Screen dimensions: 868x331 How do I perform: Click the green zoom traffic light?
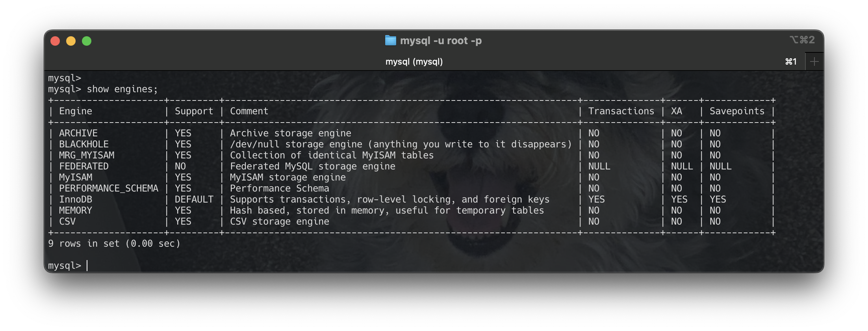pos(87,41)
